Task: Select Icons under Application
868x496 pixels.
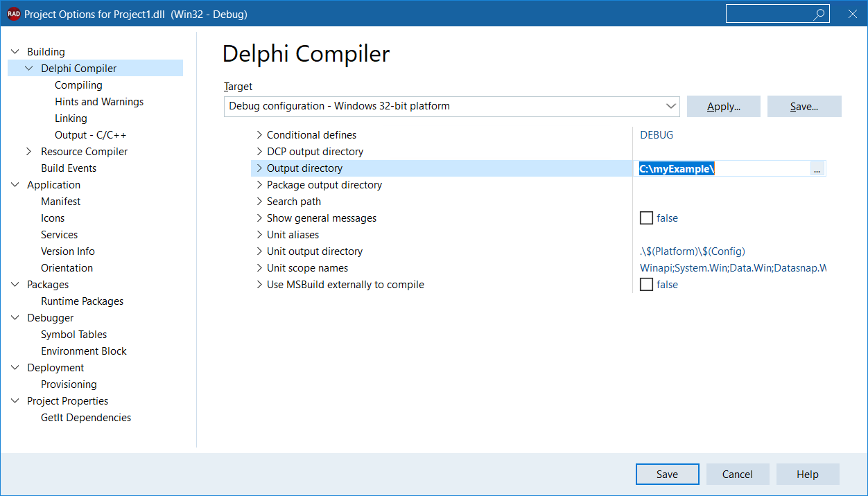Action: click(x=53, y=218)
